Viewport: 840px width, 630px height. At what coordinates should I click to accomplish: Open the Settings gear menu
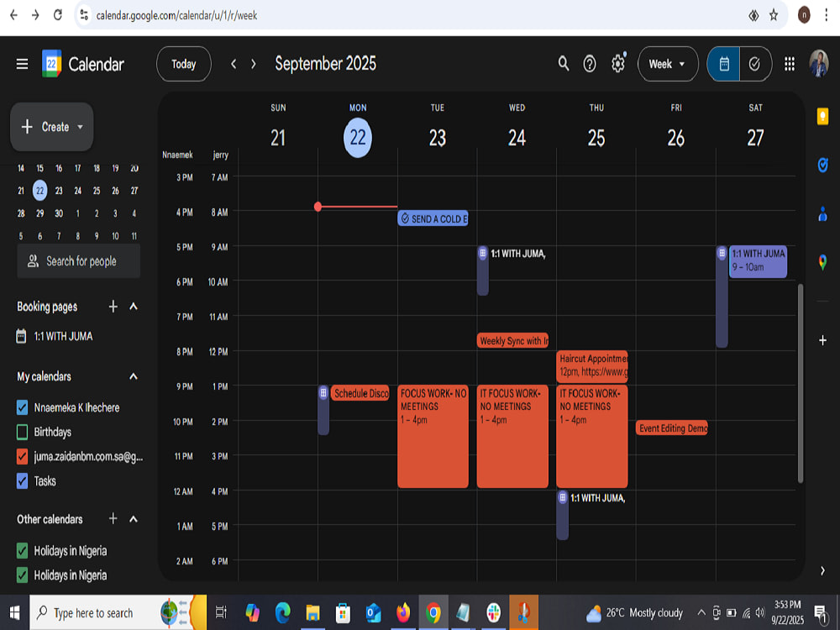point(618,64)
